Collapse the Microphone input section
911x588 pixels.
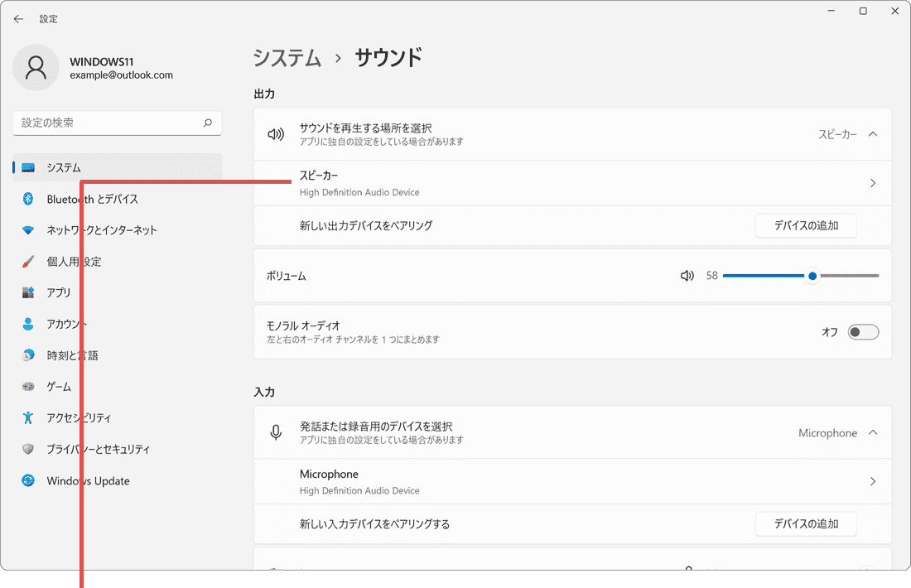(x=873, y=432)
